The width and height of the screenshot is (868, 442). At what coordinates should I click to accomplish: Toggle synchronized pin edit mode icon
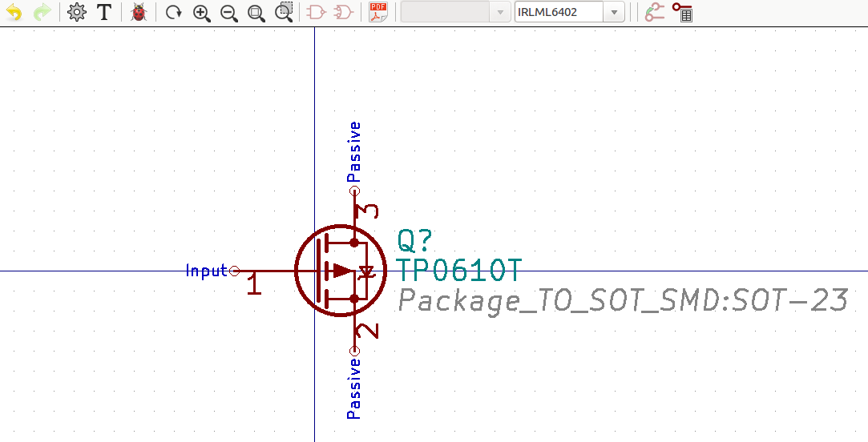[655, 12]
